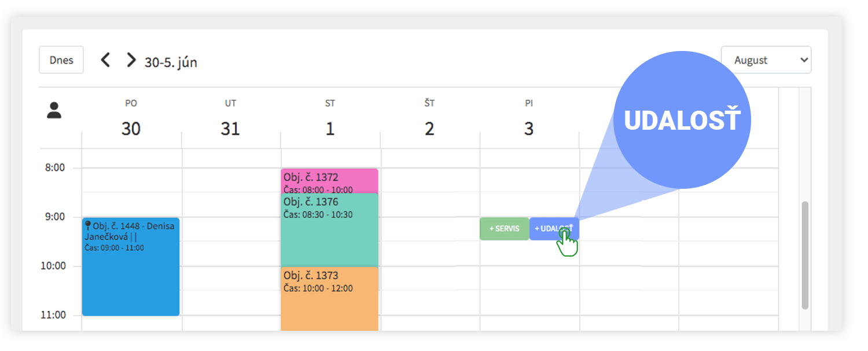This screenshot has height=351, width=868.
Task: Select Wednesday 1 column header
Action: [x=330, y=118]
